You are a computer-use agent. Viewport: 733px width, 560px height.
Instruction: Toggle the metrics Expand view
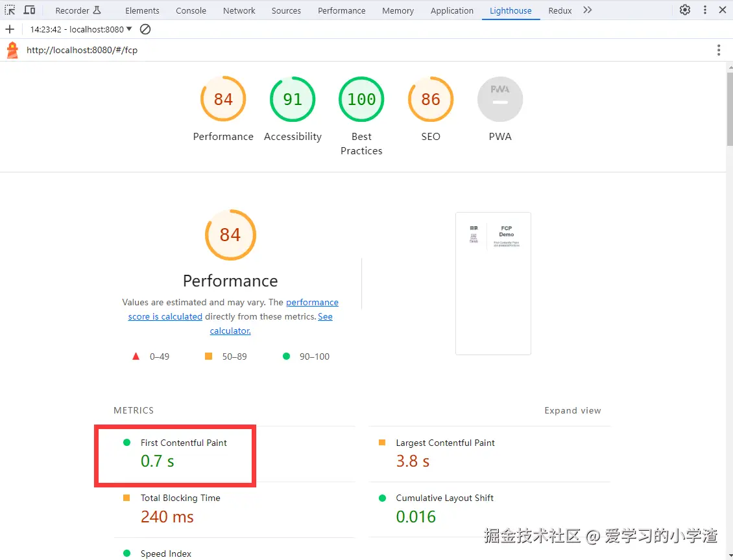[x=573, y=410]
